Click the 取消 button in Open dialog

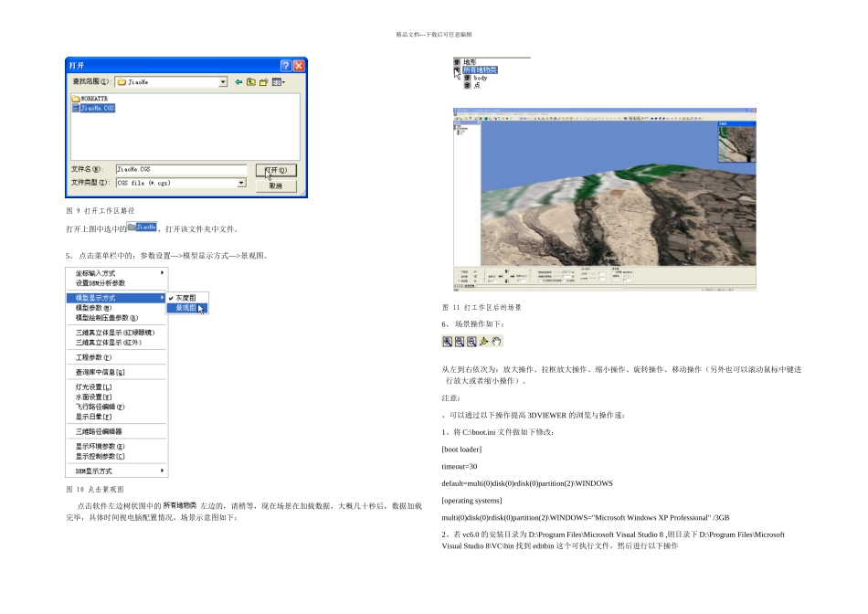pos(276,186)
